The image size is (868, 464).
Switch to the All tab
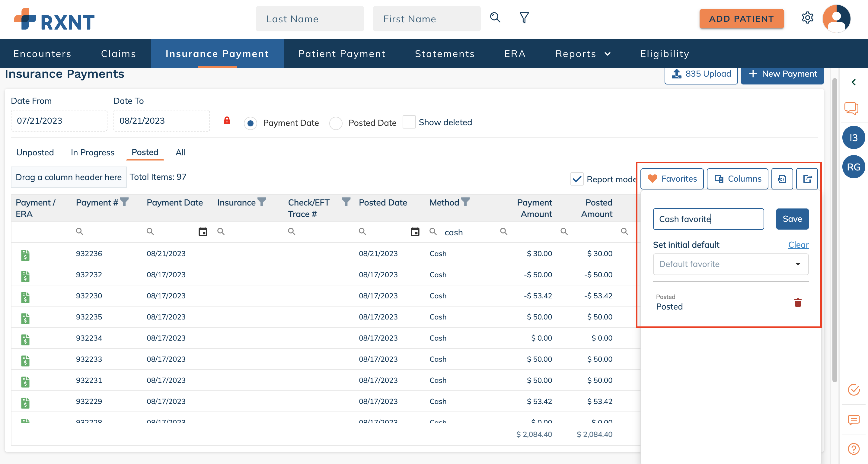point(180,153)
